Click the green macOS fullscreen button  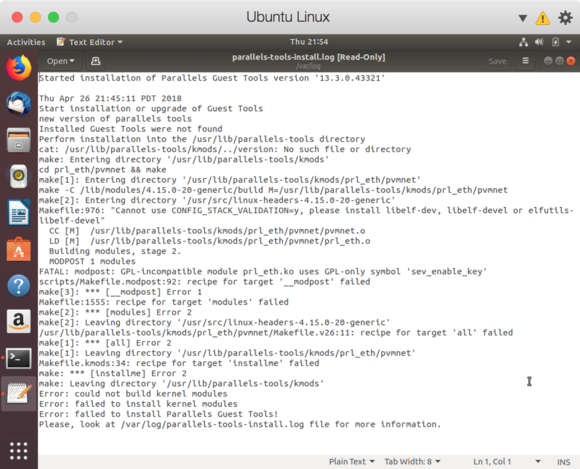click(x=54, y=17)
